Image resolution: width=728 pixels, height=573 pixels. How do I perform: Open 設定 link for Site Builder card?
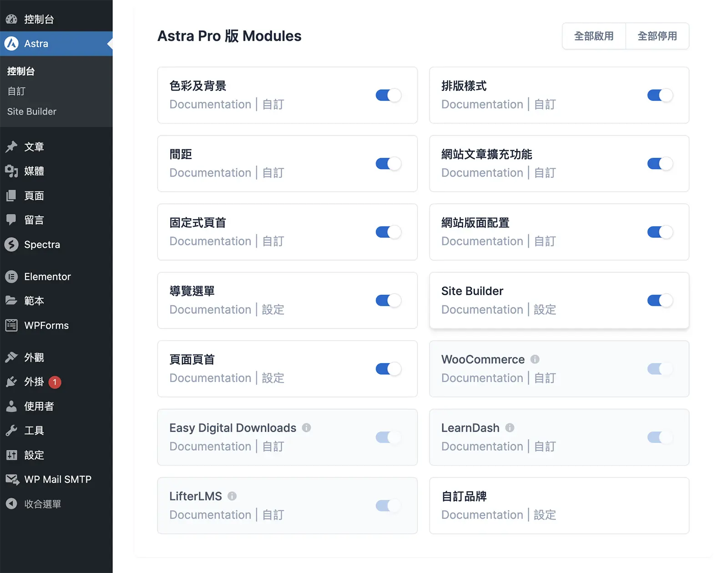(545, 310)
